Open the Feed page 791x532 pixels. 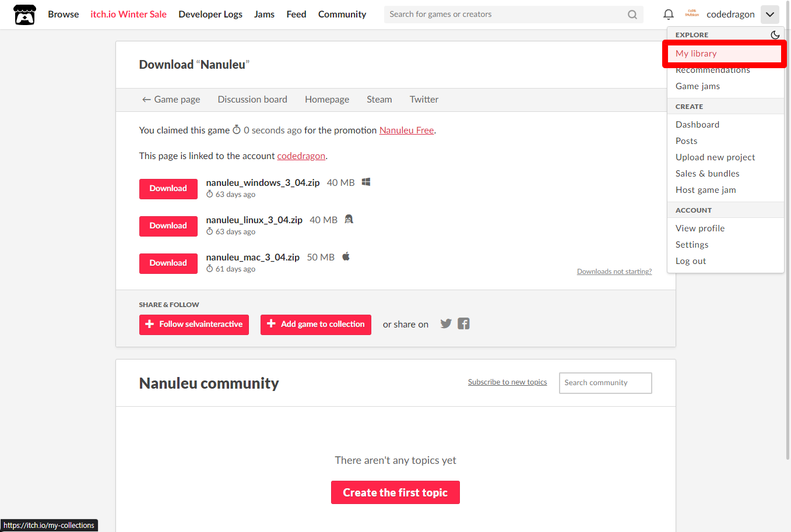click(x=296, y=14)
